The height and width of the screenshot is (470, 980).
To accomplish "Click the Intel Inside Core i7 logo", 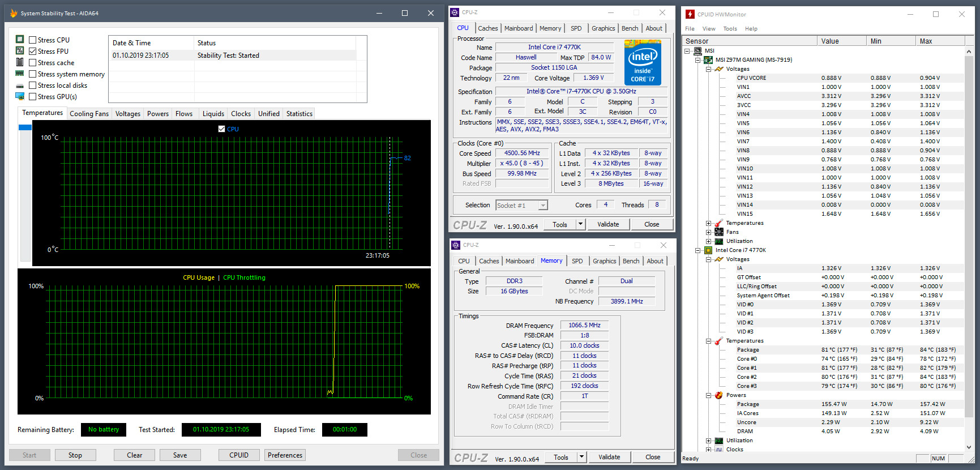I will click(x=643, y=62).
